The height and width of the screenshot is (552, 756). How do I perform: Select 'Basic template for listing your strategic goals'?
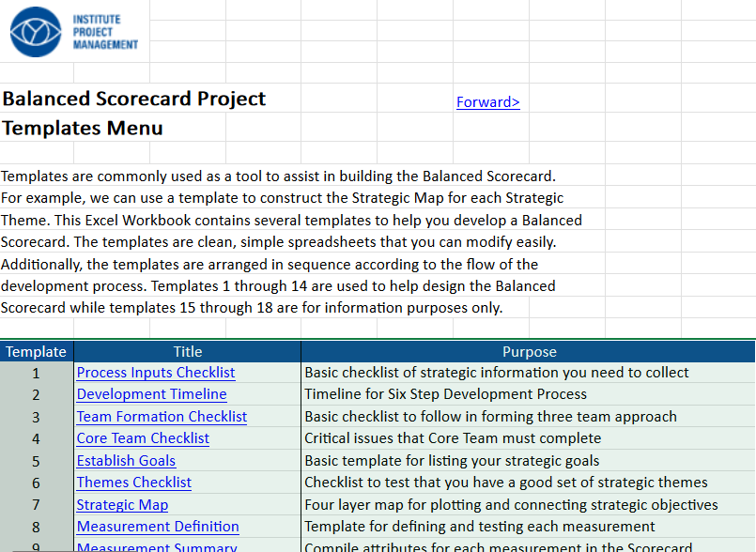529,461
